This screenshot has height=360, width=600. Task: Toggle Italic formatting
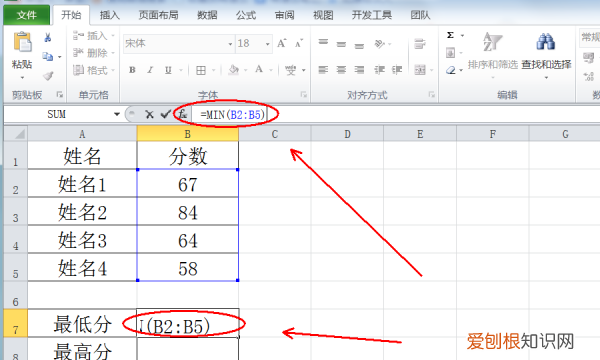pyautogui.click(x=150, y=70)
